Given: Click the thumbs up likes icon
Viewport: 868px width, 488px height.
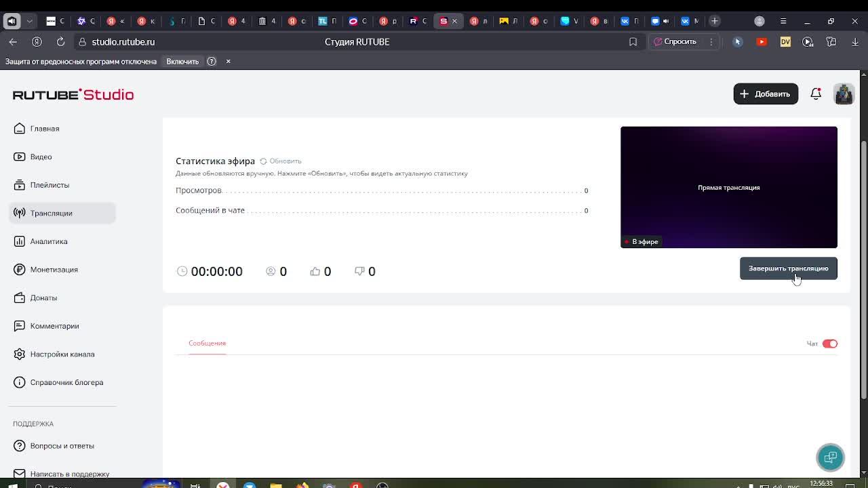Looking at the screenshot, I should click(315, 271).
